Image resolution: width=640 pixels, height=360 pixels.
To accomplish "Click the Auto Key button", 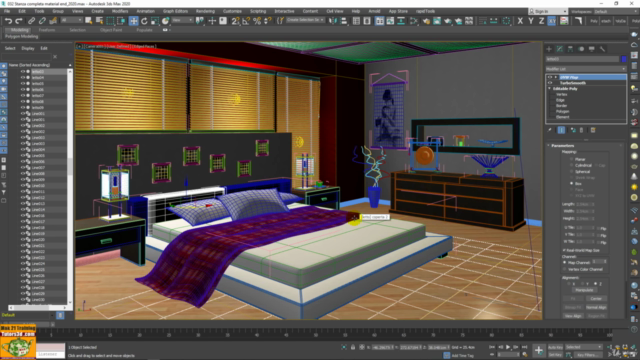I will [x=555, y=347].
